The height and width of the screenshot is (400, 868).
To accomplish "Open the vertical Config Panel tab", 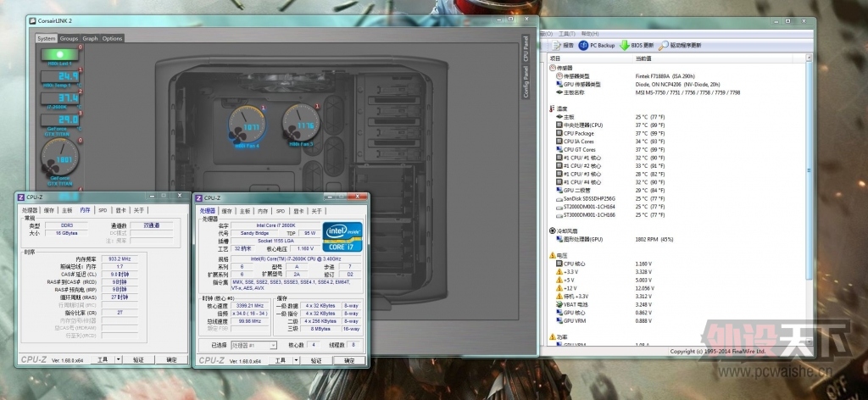I will (526, 82).
